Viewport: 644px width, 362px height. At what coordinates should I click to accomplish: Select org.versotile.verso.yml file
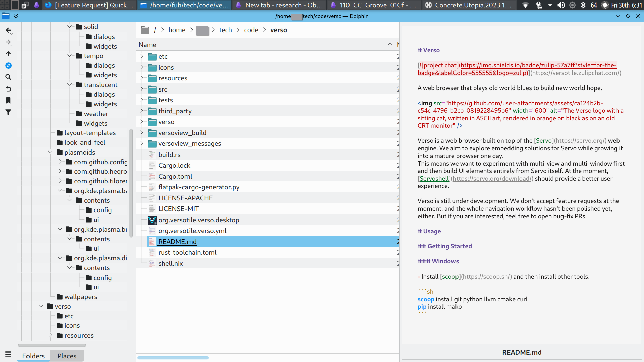192,231
